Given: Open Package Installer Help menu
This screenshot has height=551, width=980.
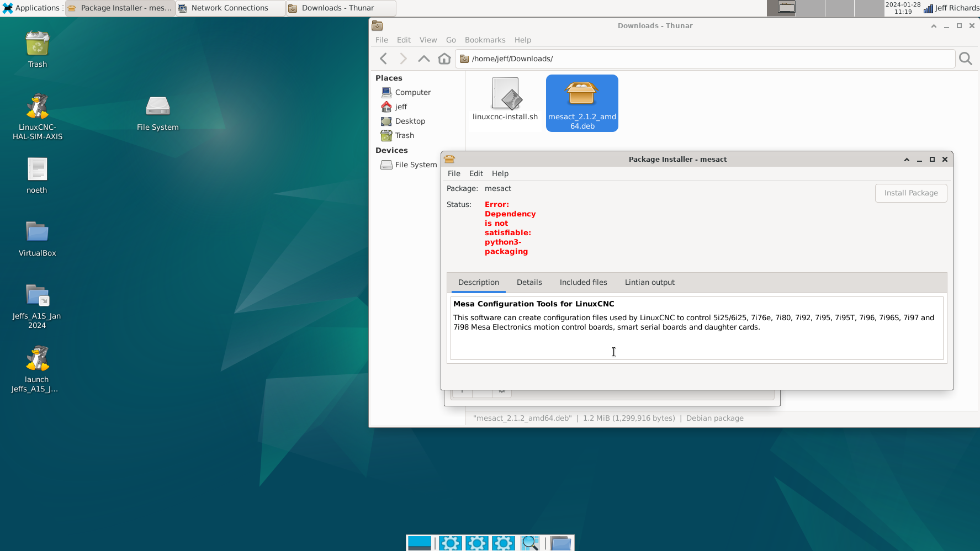Looking at the screenshot, I should [500, 173].
